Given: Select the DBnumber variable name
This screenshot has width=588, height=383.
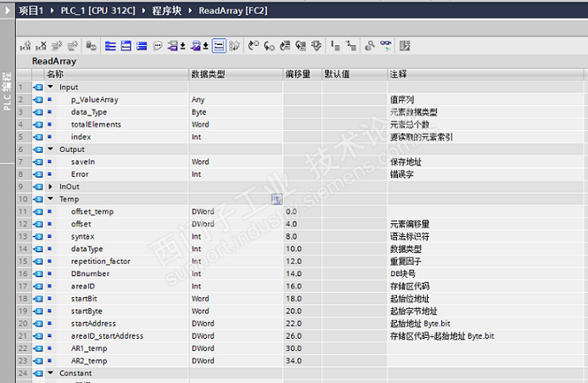Looking at the screenshot, I should pyautogui.click(x=90, y=273).
